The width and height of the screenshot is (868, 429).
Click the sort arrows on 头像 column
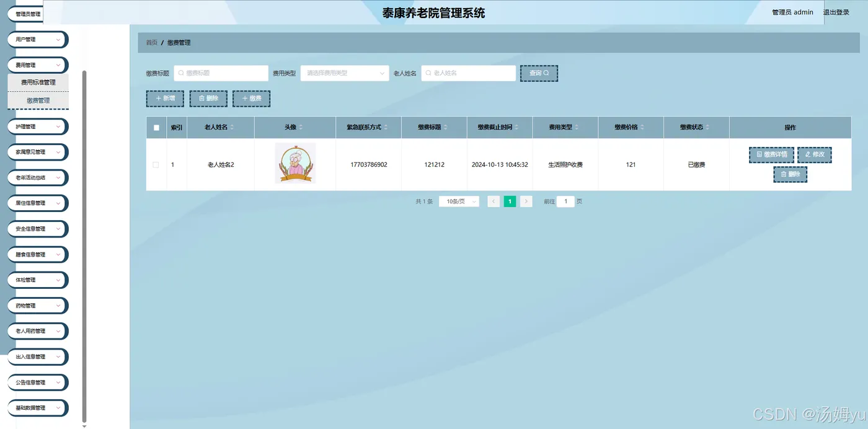click(301, 128)
